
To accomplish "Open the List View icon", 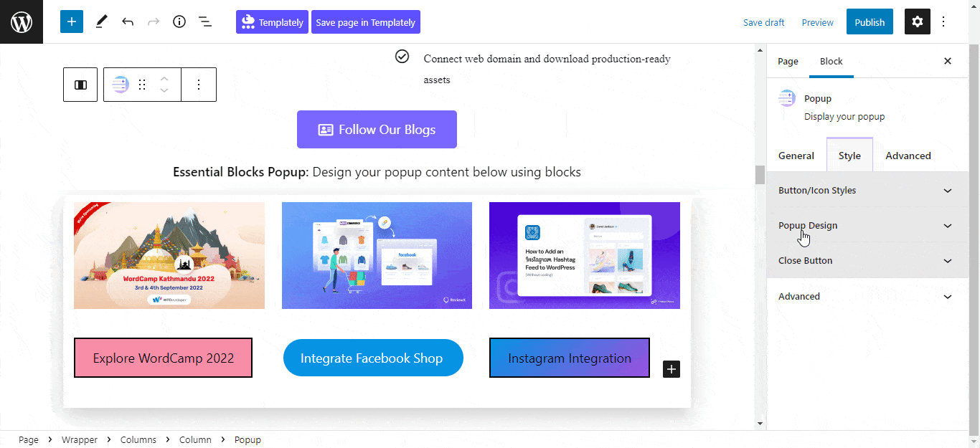I will [205, 22].
